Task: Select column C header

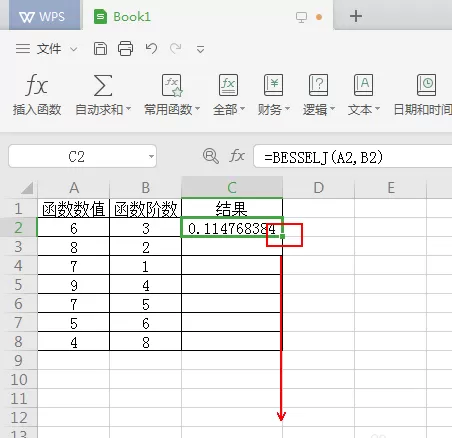Action: (x=232, y=188)
